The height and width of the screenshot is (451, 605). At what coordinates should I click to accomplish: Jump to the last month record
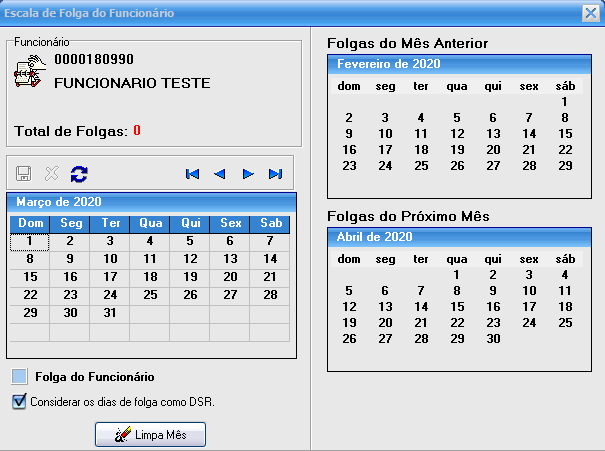coord(275,174)
